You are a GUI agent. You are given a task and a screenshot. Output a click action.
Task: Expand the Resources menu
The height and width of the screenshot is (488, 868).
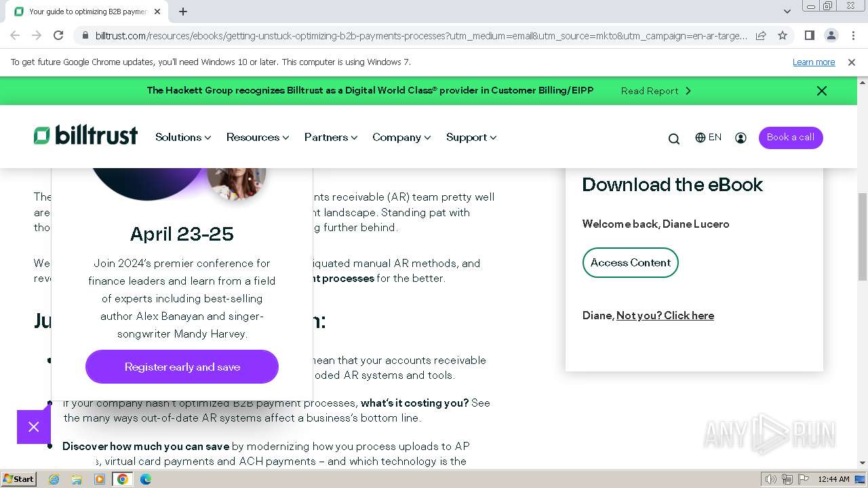pos(258,137)
